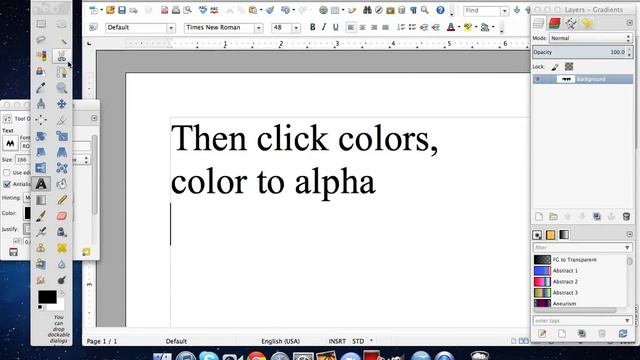Select the Free Select lasso tool

pyautogui.click(x=41, y=40)
